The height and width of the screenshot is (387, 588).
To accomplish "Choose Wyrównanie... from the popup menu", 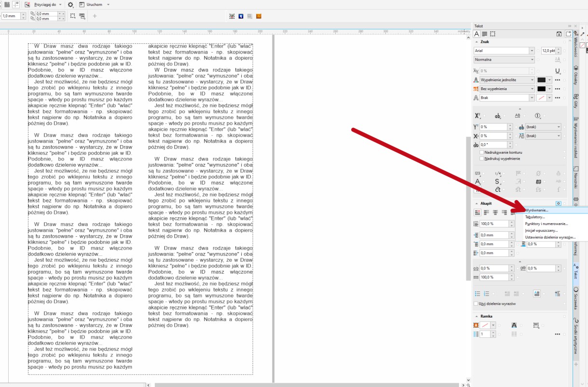I will tap(536, 210).
